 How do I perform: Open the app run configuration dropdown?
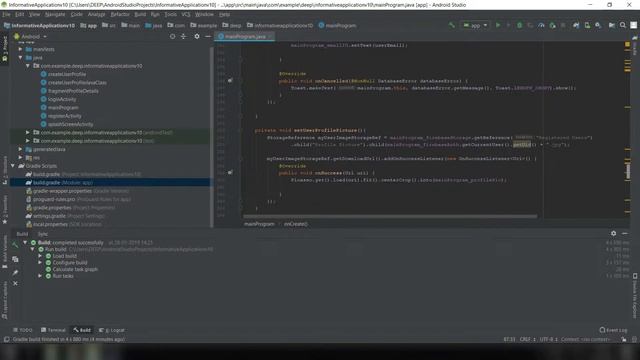[475, 25]
